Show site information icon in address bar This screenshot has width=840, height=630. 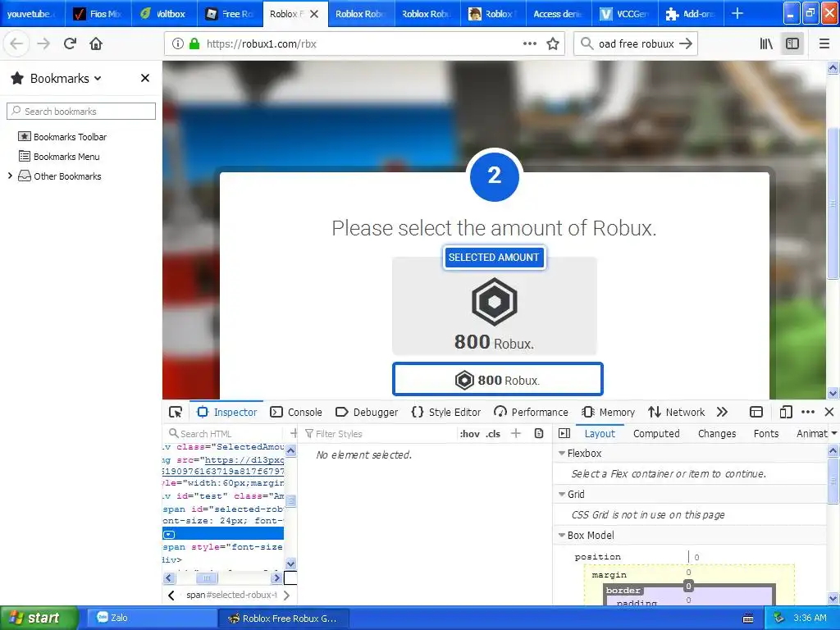click(178, 43)
